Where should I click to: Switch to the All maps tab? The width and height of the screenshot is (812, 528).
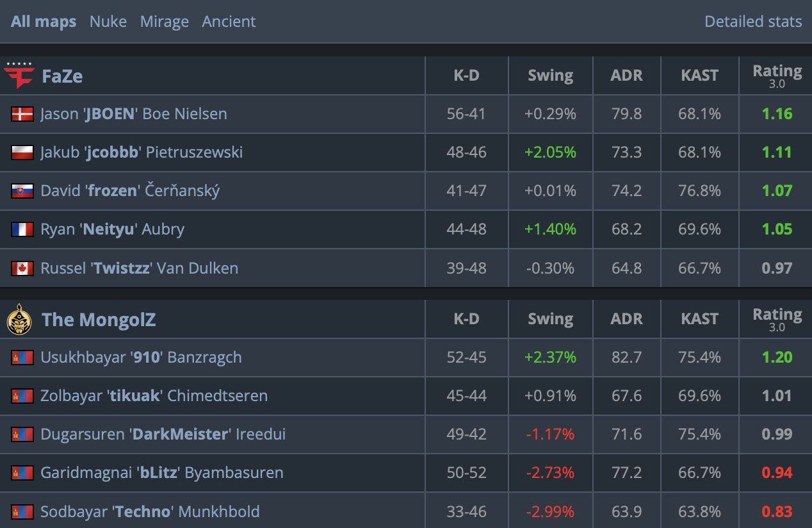click(x=44, y=22)
